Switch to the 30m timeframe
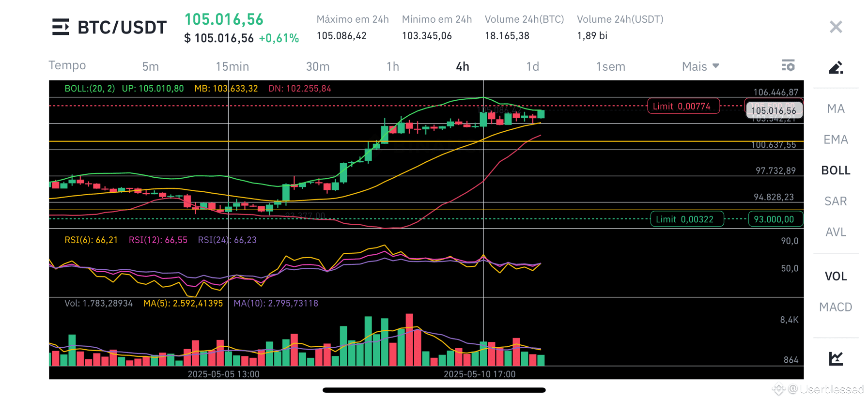This screenshot has width=868, height=401. (317, 66)
